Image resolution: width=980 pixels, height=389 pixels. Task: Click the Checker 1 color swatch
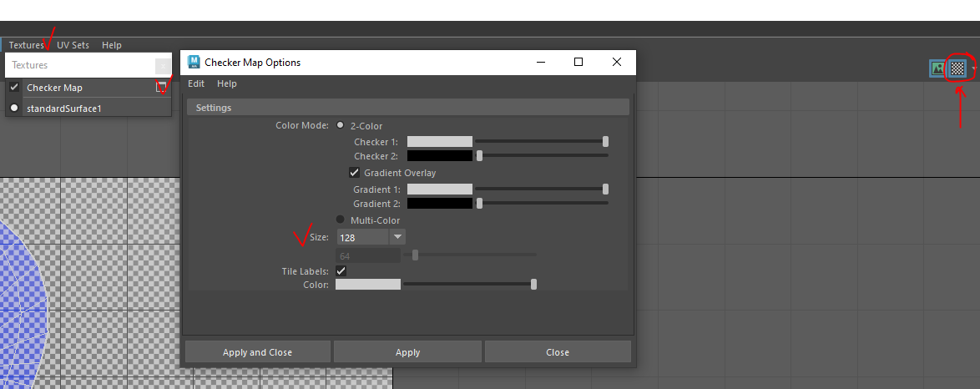pos(439,142)
